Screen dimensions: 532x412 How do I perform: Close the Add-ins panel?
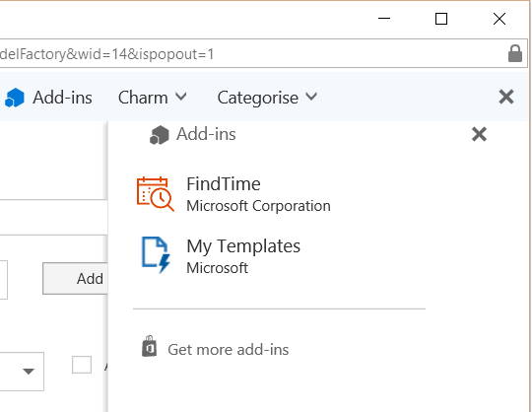(x=479, y=134)
